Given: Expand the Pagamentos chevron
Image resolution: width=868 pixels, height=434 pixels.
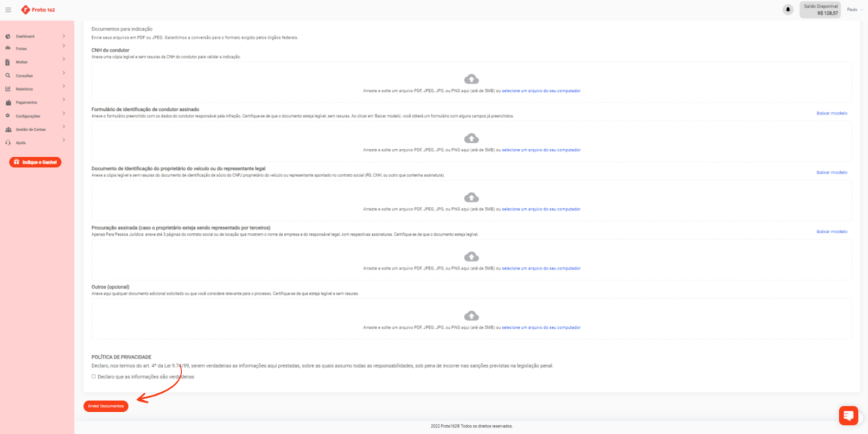Looking at the screenshot, I should 64,99.
